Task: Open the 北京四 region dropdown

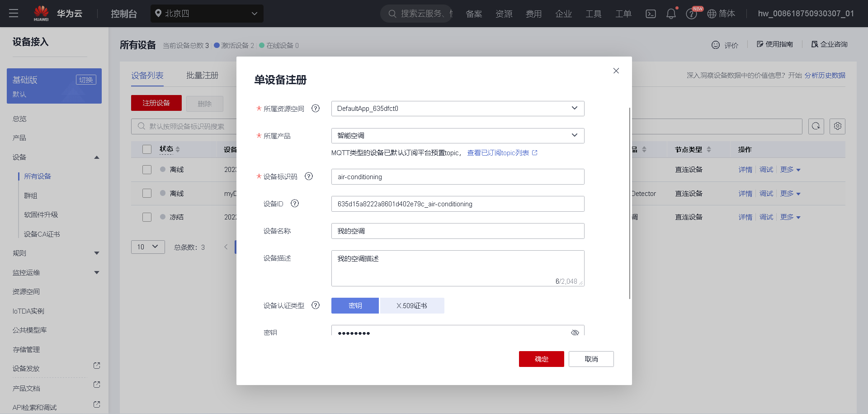Action: tap(207, 14)
